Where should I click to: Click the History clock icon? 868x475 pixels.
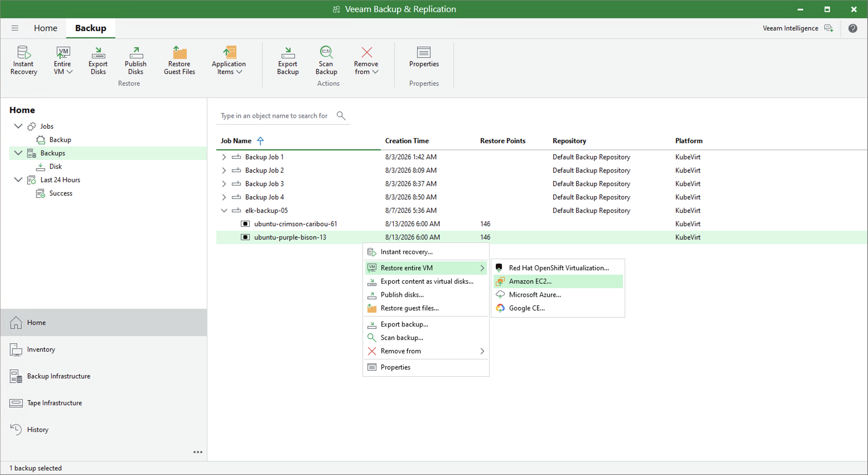(16, 430)
